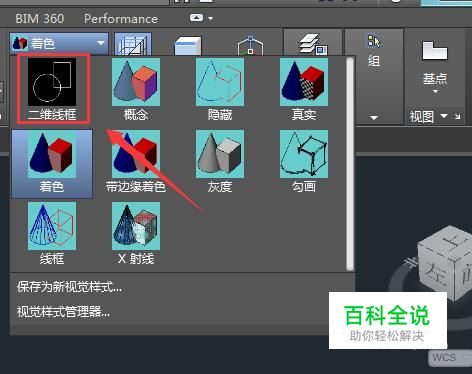Expand the arrow below 组 panel
The width and height of the screenshot is (472, 374).
(374, 118)
